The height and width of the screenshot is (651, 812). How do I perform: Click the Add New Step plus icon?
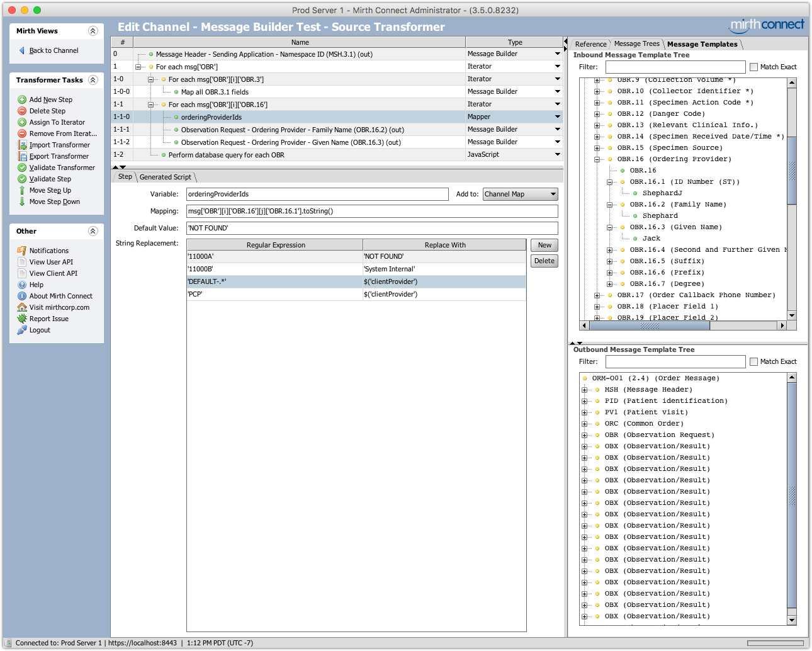[x=22, y=99]
